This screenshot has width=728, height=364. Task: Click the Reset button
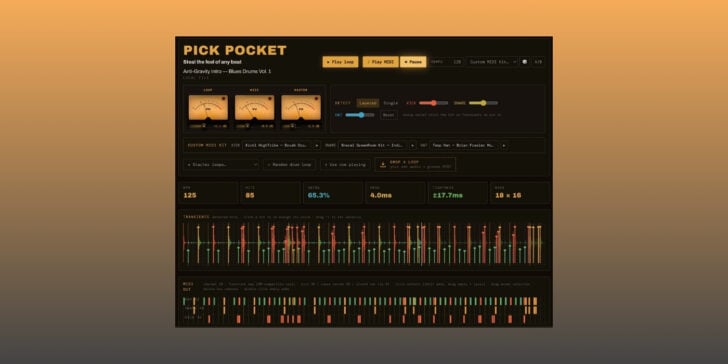coord(389,115)
